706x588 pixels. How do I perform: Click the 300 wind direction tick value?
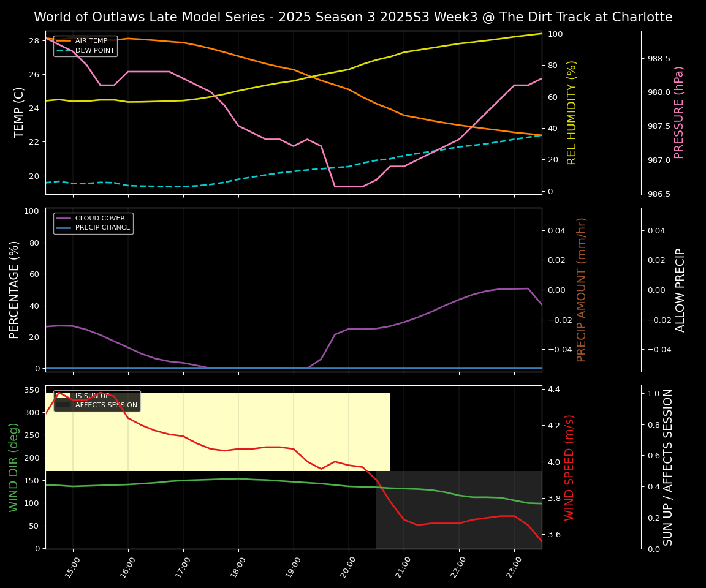coord(33,413)
